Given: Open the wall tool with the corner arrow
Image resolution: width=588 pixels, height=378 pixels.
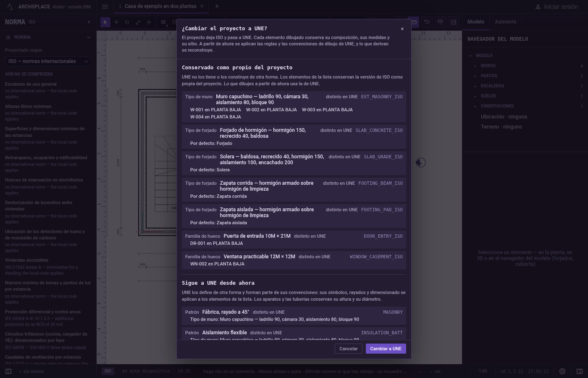Looking at the screenshot, I should (x=164, y=22).
